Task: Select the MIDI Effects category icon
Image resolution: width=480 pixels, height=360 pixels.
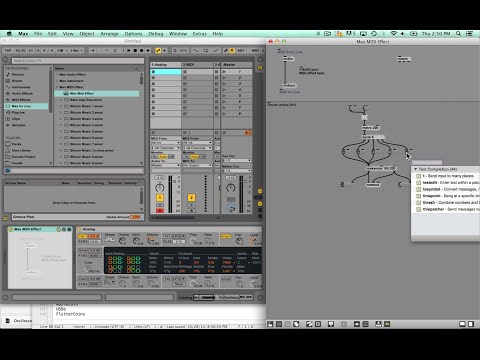Action: pyautogui.click(x=8, y=100)
